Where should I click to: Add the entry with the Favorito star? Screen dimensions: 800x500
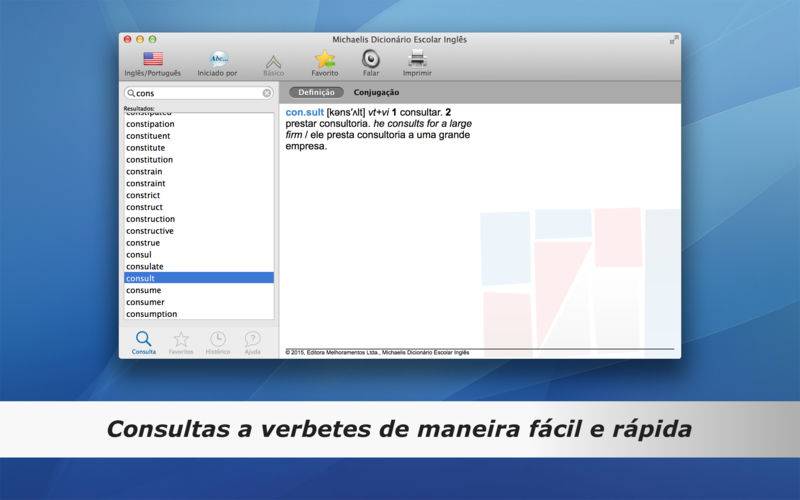(325, 60)
